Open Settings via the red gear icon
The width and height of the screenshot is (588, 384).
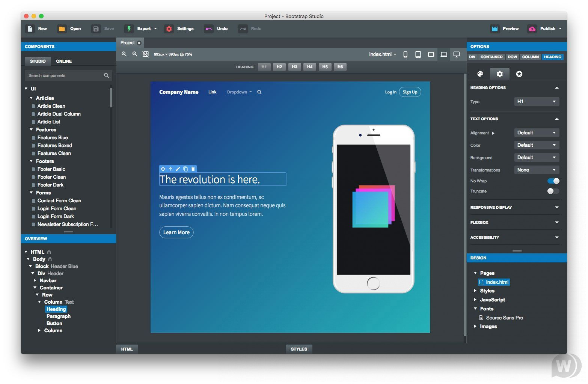(x=169, y=29)
